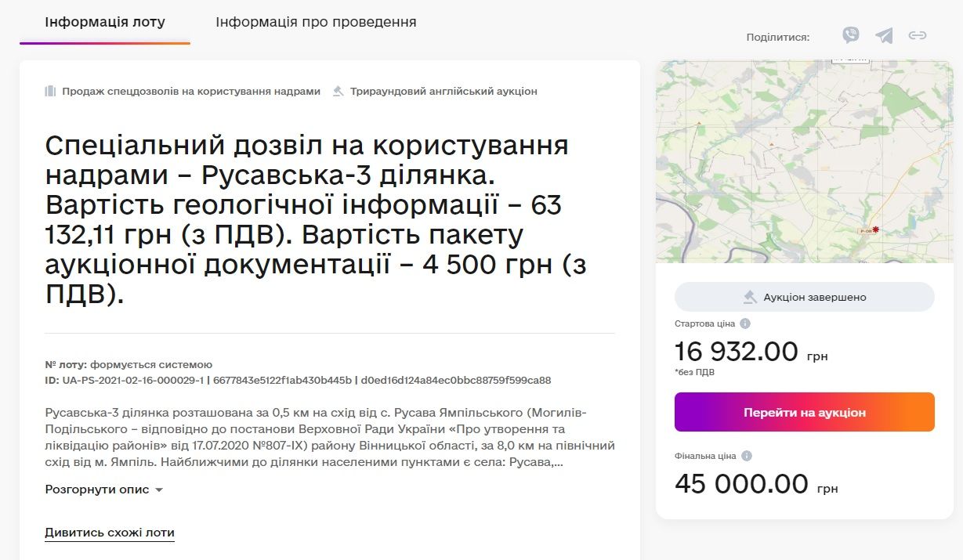Screen dimensions: 963x560
Task: Click the category icon before Продаж спецдозволів
Action: point(51,91)
